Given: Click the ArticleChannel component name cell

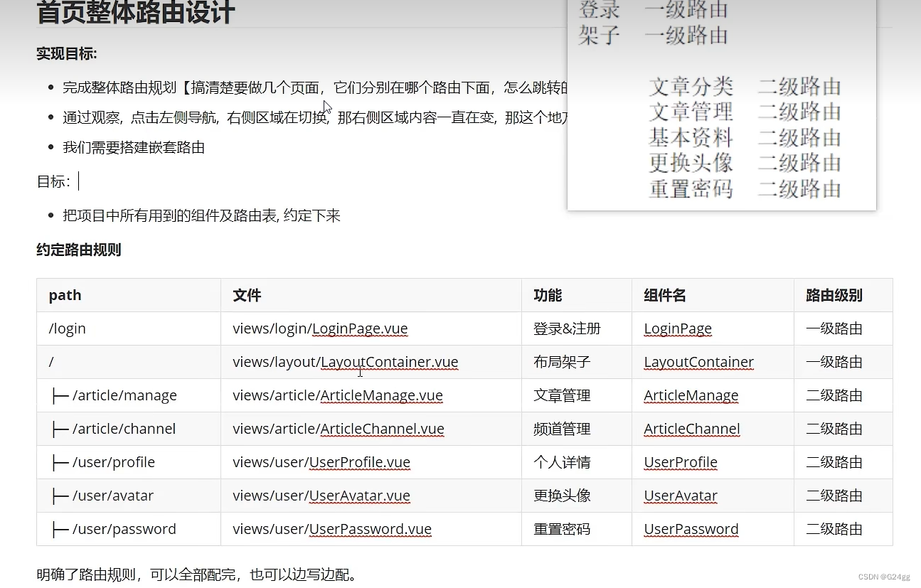Looking at the screenshot, I should point(713,429).
